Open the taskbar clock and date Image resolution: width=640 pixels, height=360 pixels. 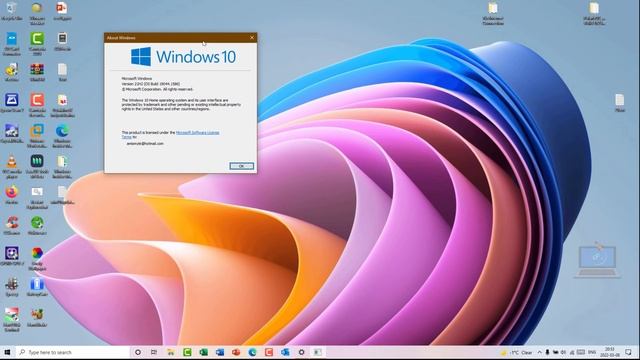pyautogui.click(x=610, y=352)
